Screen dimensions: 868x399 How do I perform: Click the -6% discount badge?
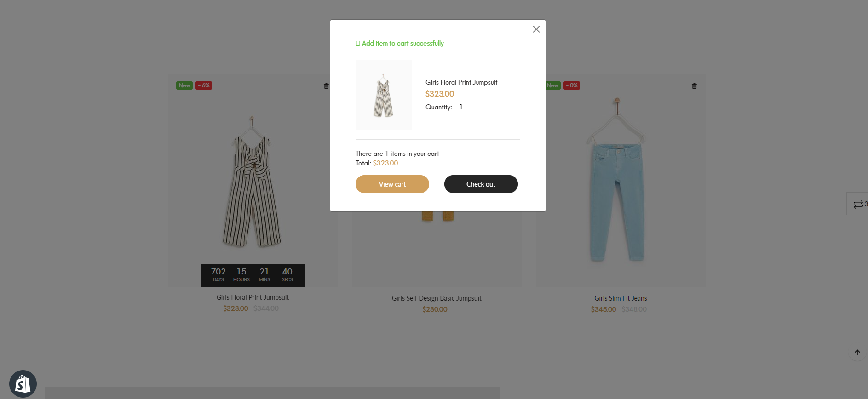(x=204, y=85)
